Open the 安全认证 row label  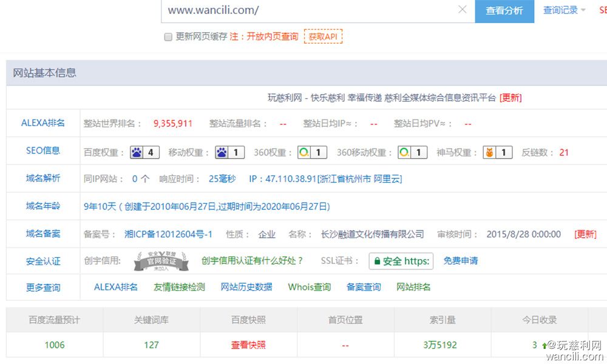(43, 261)
